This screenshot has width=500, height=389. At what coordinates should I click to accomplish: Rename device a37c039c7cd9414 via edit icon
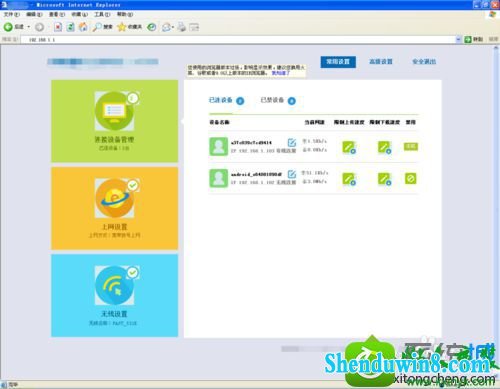click(x=292, y=142)
